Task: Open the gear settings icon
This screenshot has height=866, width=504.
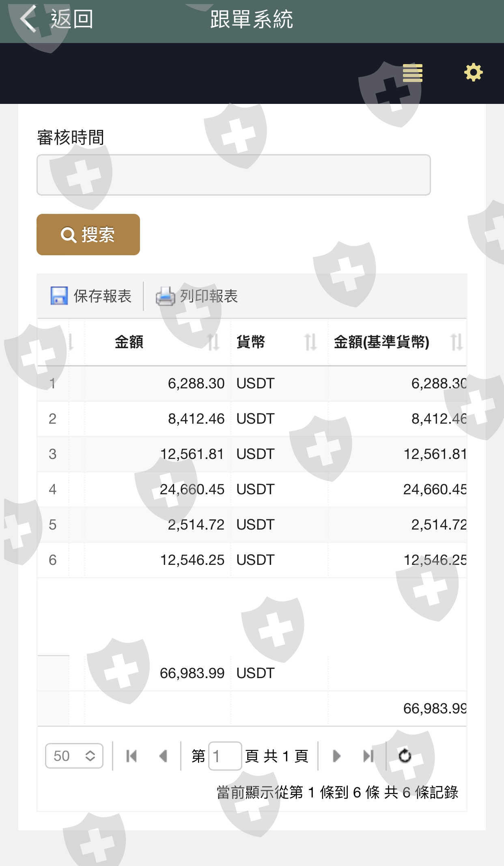Action: [x=473, y=73]
